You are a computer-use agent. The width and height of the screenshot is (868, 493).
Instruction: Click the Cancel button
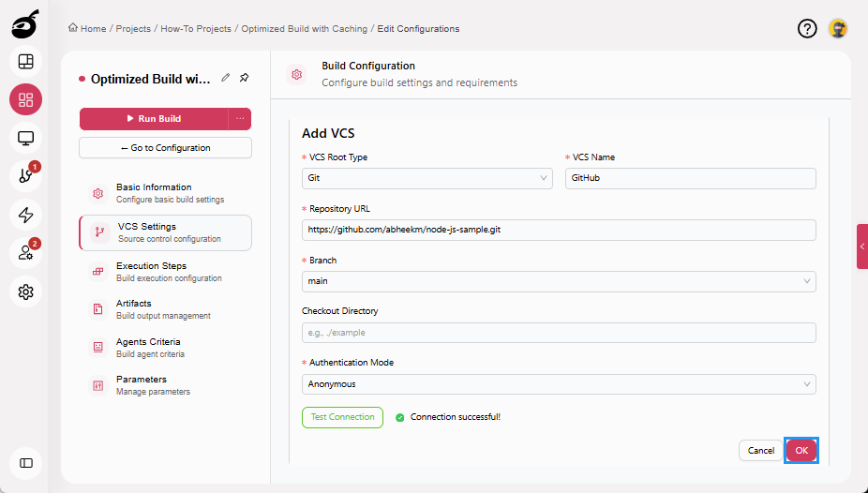(760, 451)
